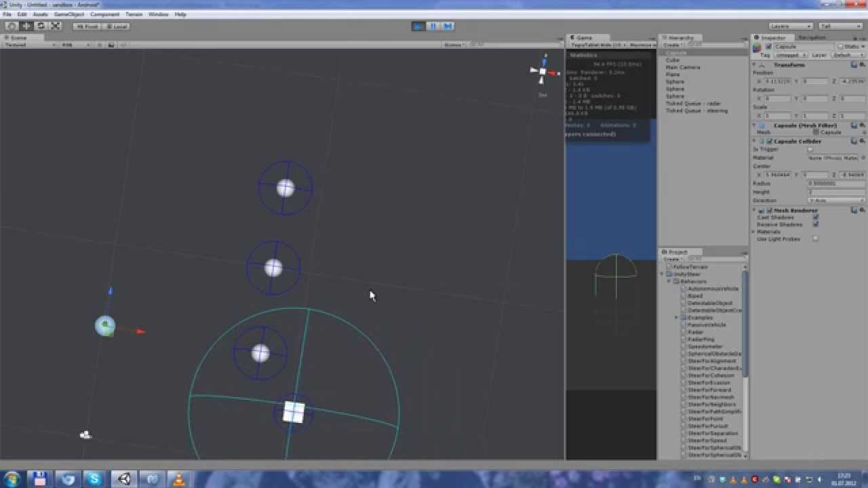
Task: Open the Edit menu
Action: (x=22, y=14)
